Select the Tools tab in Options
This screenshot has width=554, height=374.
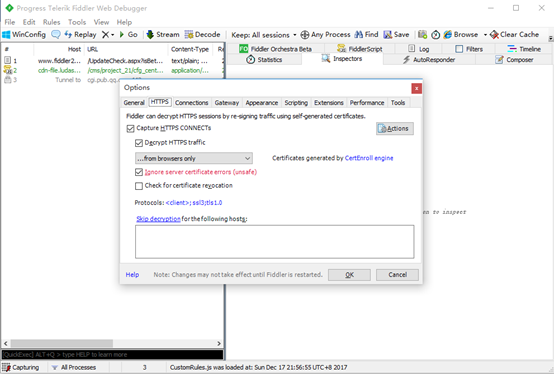click(x=397, y=102)
